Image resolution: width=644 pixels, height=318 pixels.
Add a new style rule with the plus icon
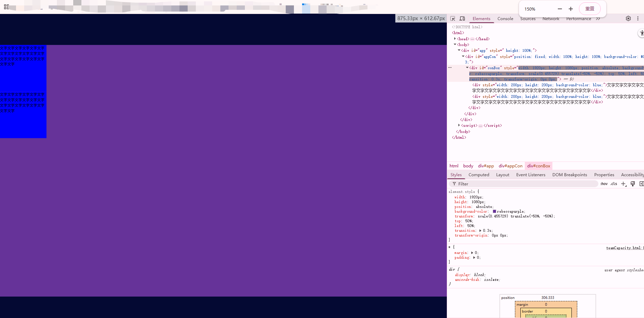coord(623,184)
